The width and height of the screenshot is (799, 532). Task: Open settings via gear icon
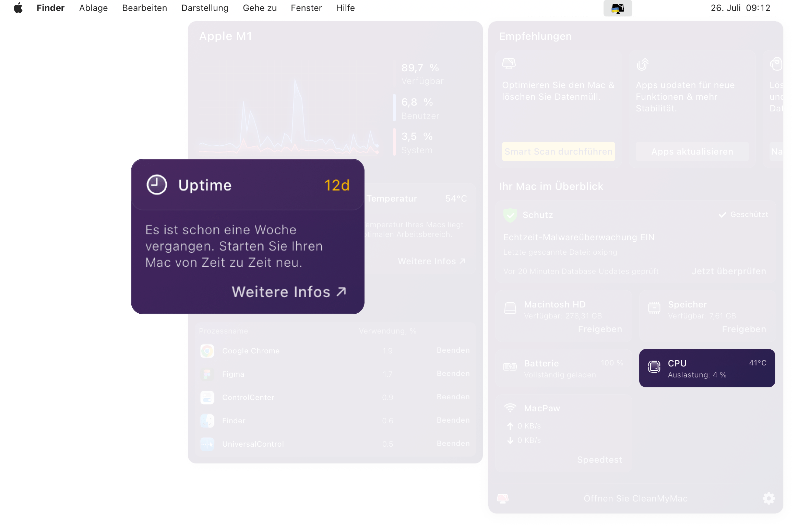coord(768,498)
